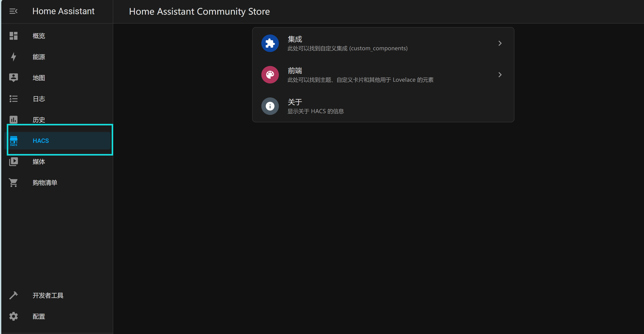Click the HACS store icon in sidebar

(x=14, y=140)
